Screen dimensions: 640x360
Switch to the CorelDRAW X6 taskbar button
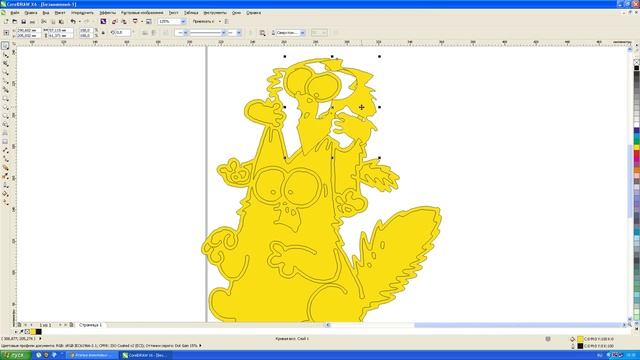pos(145,355)
